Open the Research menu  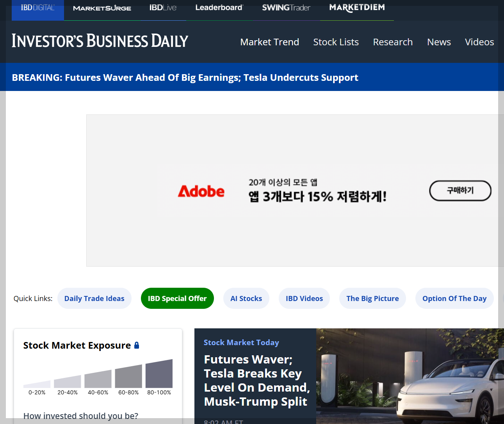(x=393, y=42)
